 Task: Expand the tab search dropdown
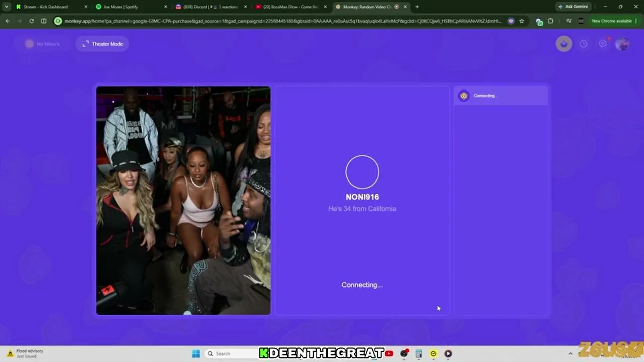click(6, 7)
